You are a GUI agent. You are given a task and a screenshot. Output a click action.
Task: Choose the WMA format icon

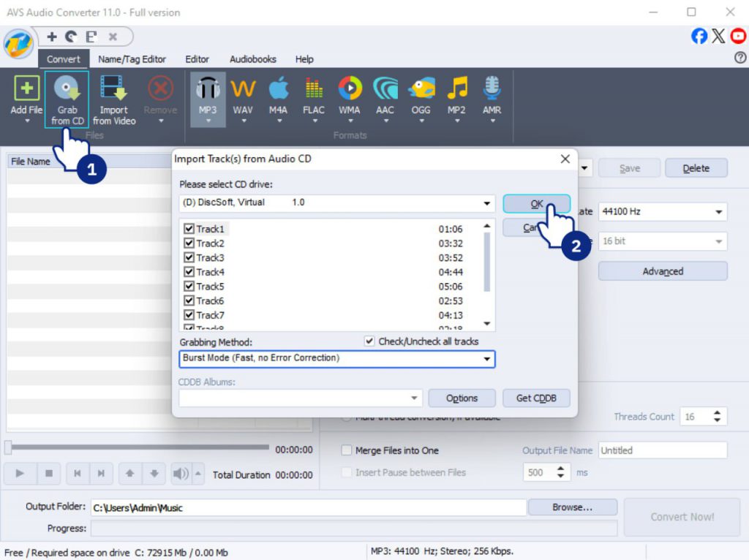click(x=350, y=90)
